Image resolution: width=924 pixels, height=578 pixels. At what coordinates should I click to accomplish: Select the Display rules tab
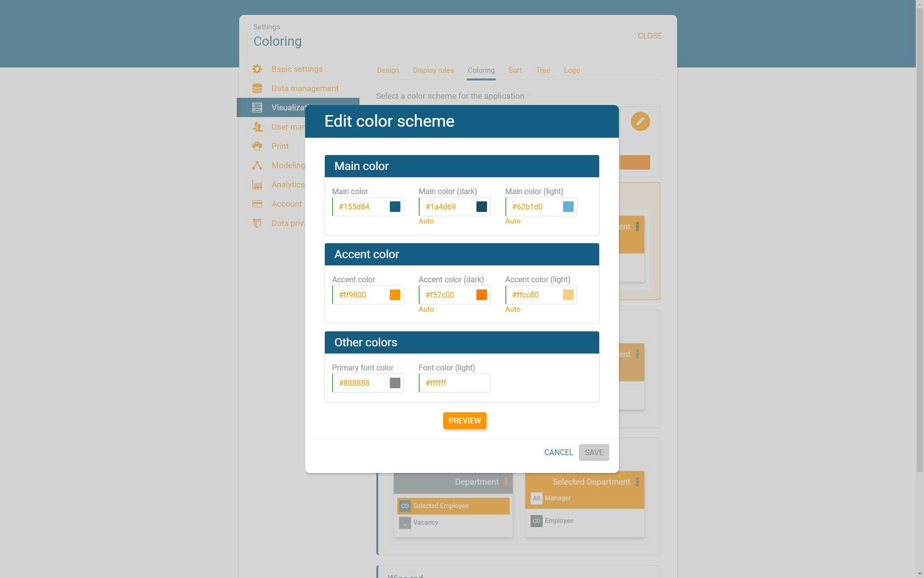tap(433, 70)
